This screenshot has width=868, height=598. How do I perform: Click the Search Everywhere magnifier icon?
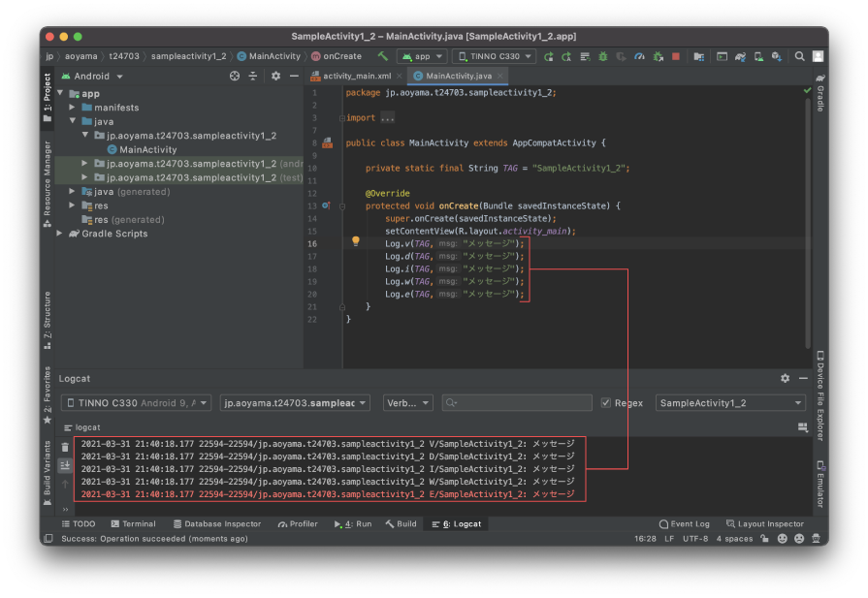(x=799, y=56)
